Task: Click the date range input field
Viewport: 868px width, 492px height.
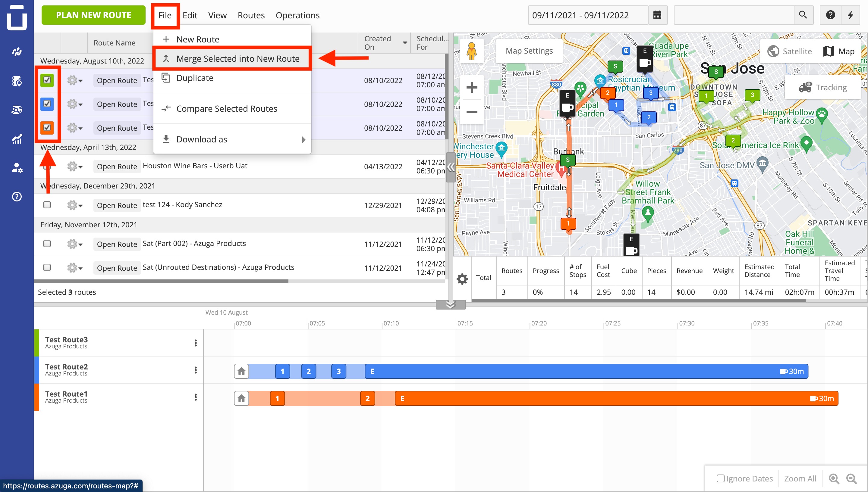Action: (588, 15)
